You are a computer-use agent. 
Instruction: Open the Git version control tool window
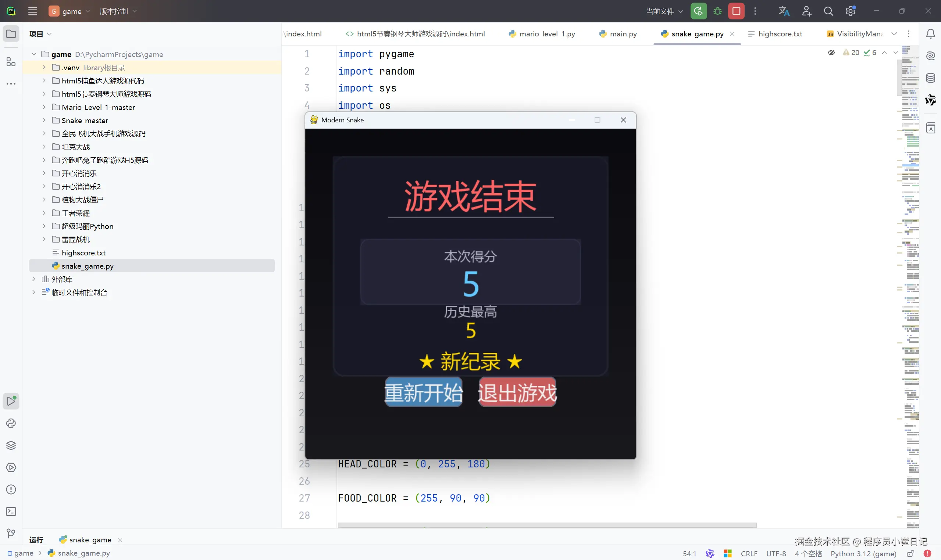pyautogui.click(x=11, y=534)
